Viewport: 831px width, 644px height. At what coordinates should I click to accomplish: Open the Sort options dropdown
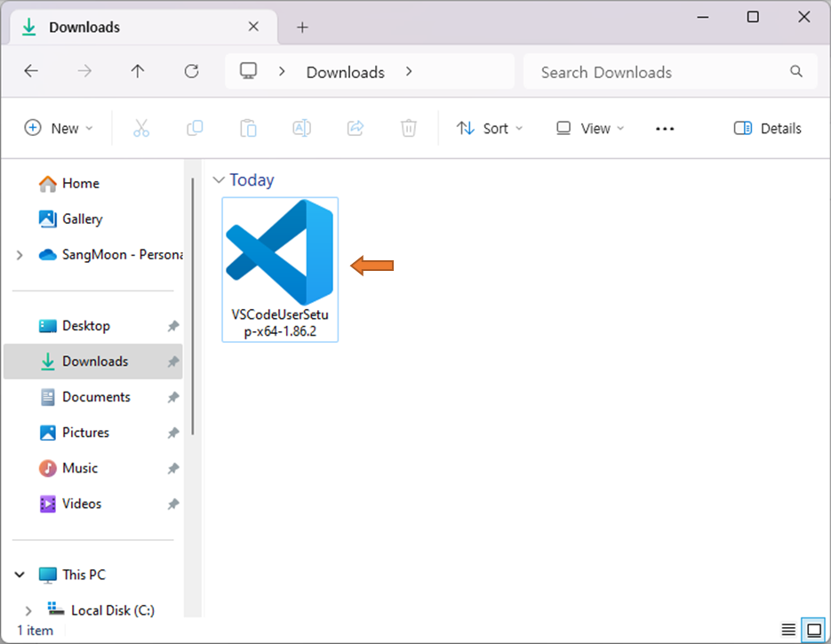pos(490,128)
